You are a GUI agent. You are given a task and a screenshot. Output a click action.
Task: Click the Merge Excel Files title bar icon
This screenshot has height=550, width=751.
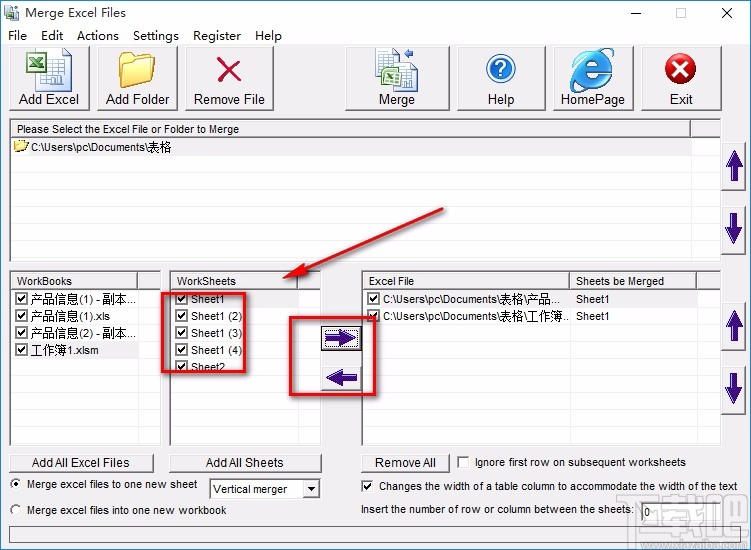pos(11,13)
